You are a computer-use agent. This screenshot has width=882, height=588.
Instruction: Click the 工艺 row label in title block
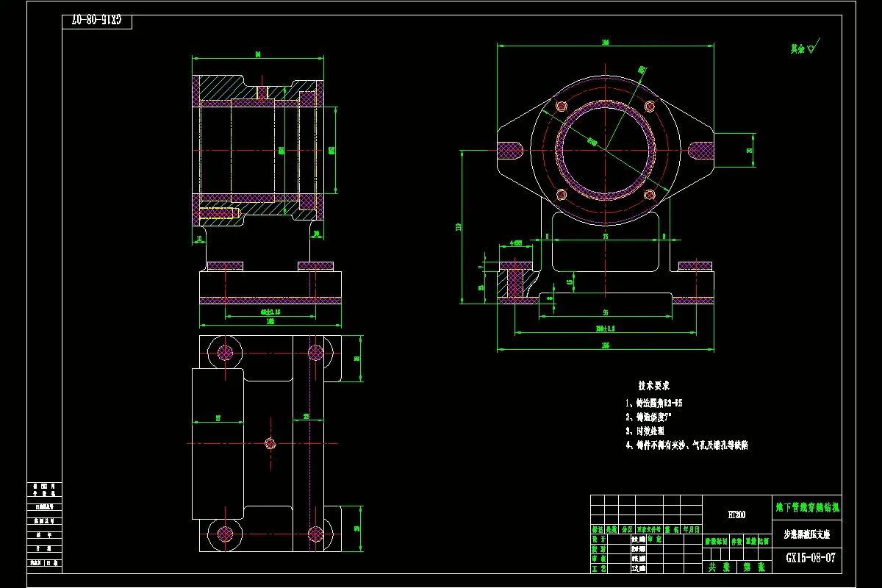(598, 568)
